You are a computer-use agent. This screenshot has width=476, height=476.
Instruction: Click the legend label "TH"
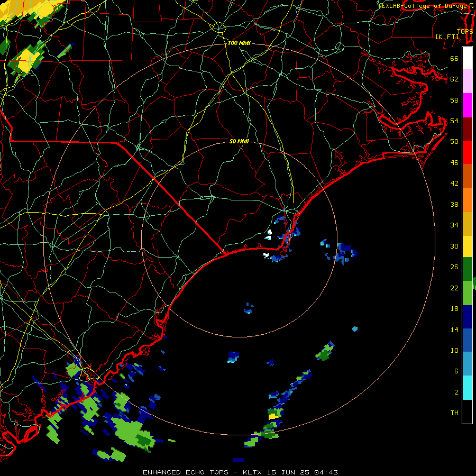click(454, 413)
